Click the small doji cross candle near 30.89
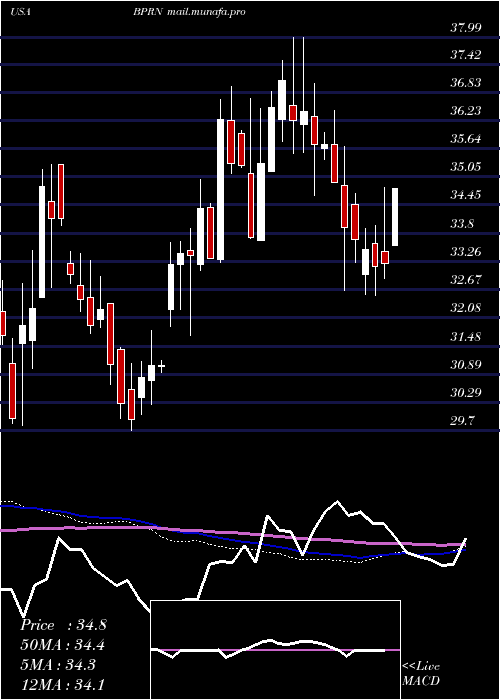This screenshot has width=500, height=700. tap(162, 366)
